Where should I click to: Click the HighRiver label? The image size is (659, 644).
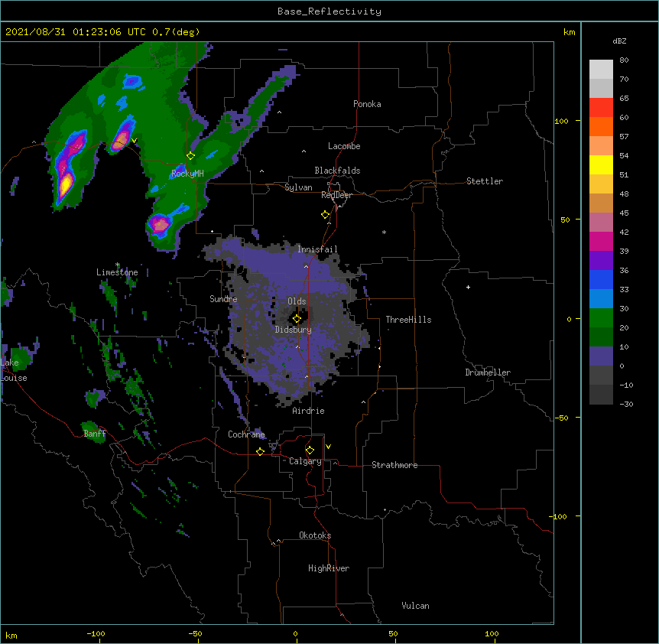[329, 568]
